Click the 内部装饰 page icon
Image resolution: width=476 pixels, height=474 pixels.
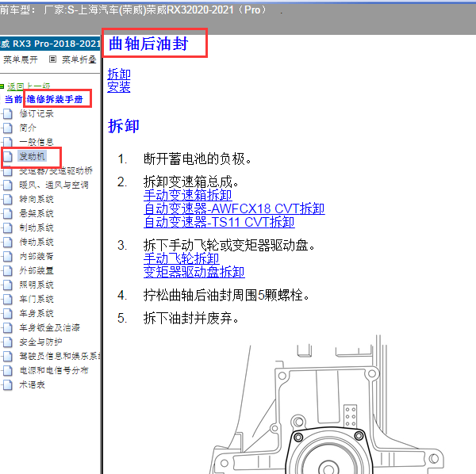click(8, 257)
